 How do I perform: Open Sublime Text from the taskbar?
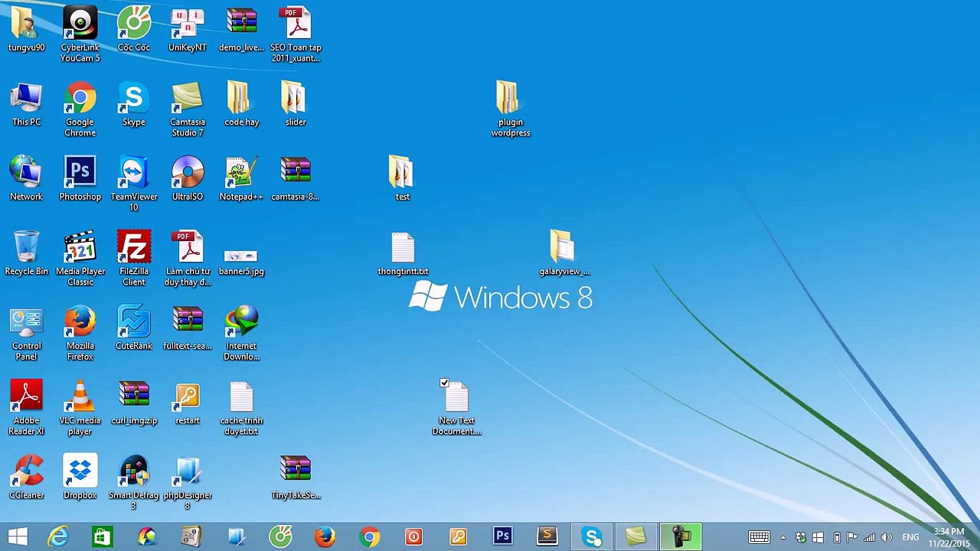(547, 536)
